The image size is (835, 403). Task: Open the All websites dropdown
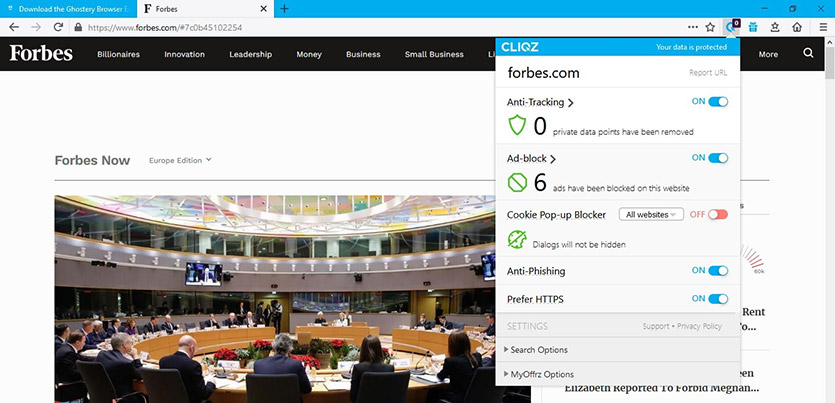click(651, 215)
